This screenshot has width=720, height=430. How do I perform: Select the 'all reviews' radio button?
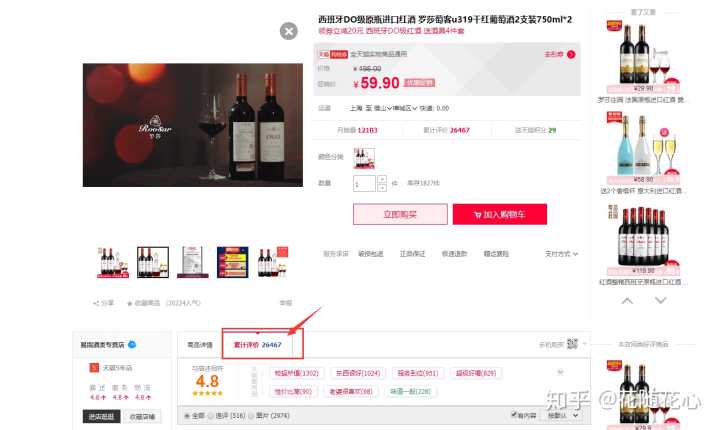(x=187, y=416)
